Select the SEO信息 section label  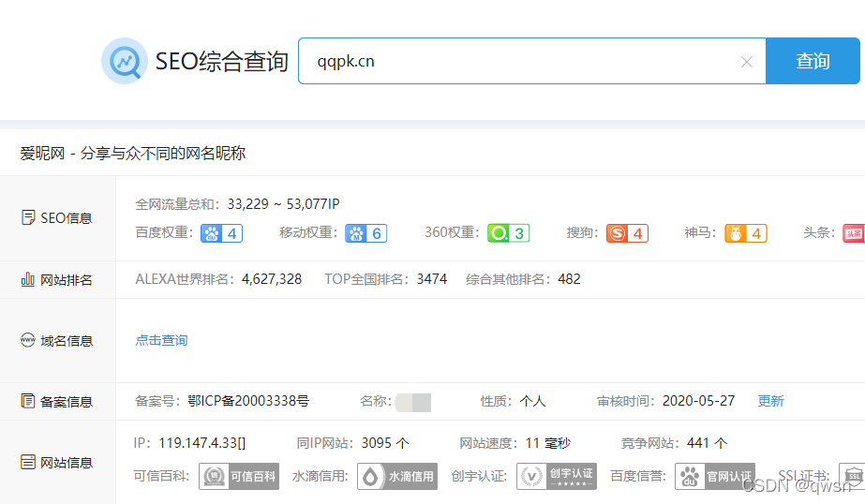(x=67, y=218)
